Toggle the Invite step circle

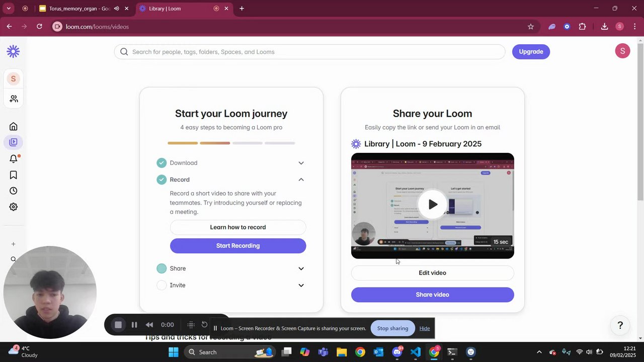162,285
